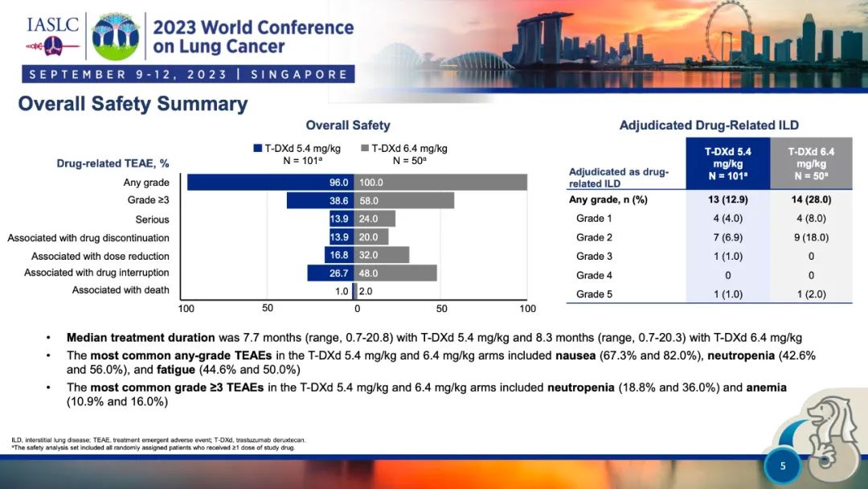Viewport: 868px width, 489px height.
Task: Select the gray Grade ≥3 58.0 bar
Action: click(404, 201)
